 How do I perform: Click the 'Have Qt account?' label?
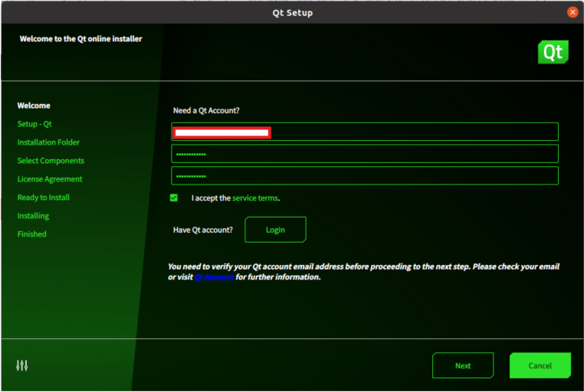click(x=203, y=230)
